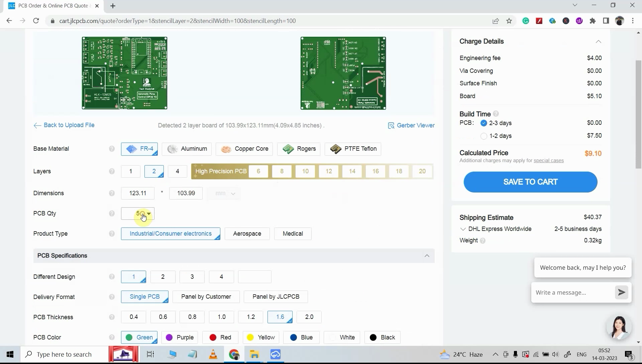The image size is (642, 364).
Task: Select the 1-2 days build time
Action: click(x=484, y=136)
